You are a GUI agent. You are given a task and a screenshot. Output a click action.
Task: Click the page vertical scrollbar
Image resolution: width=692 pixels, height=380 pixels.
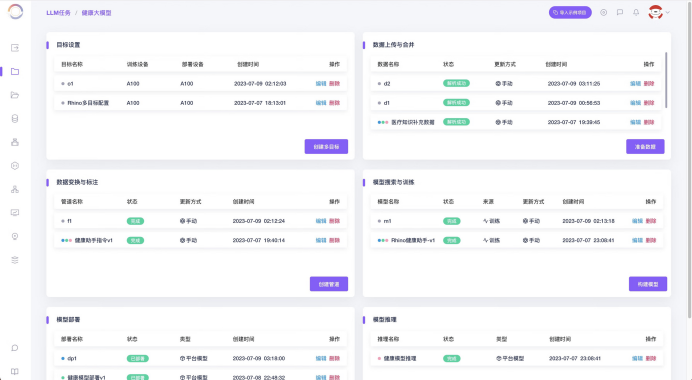(x=690, y=159)
